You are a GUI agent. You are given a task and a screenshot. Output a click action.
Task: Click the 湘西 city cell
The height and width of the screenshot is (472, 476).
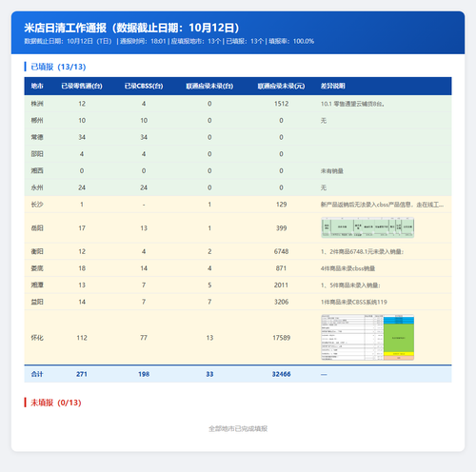tap(37, 170)
